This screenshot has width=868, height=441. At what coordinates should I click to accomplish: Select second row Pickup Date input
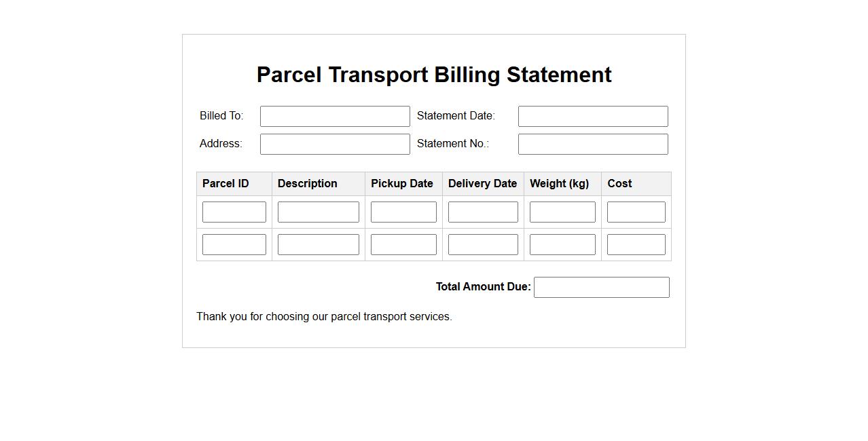click(x=403, y=244)
